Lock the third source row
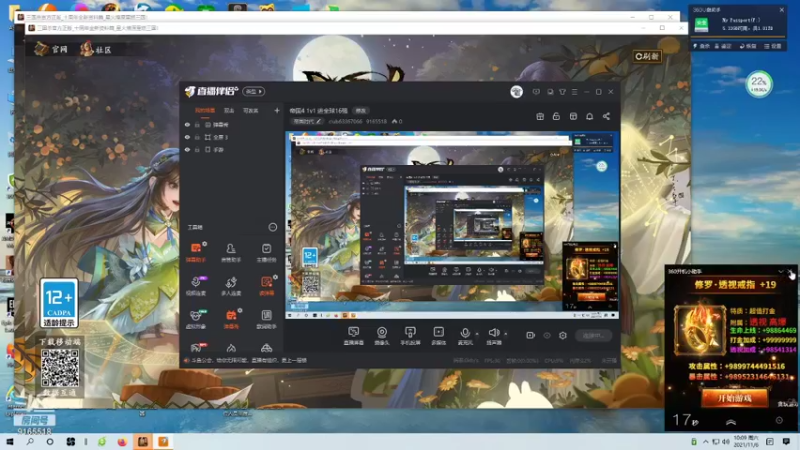Viewport: 800px width, 450px height. [x=197, y=149]
